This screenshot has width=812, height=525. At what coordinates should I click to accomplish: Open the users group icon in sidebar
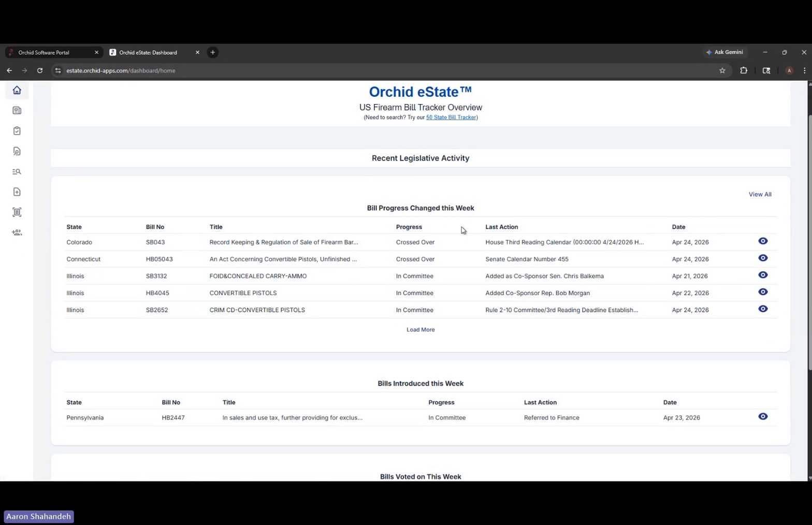[x=17, y=232]
